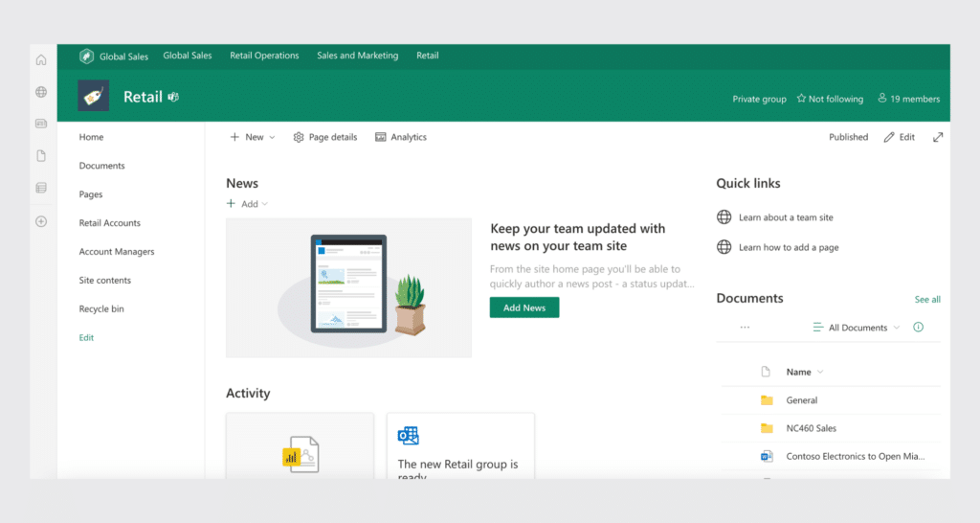The image size is (980, 523).
Task: Click the NC460 Sales folder icon
Action: pyautogui.click(x=767, y=428)
